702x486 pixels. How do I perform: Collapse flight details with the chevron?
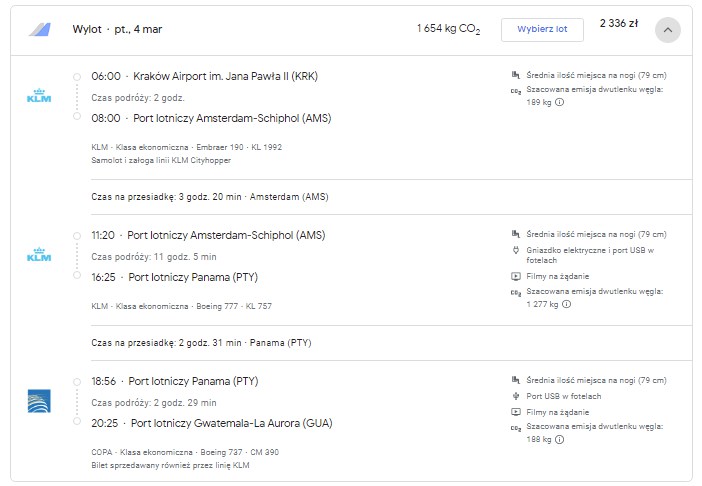pos(668,30)
